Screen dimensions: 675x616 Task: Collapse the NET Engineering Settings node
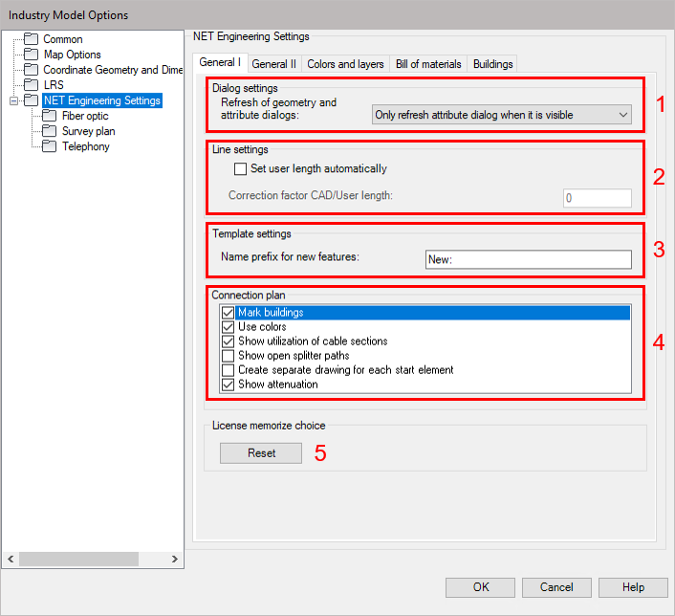pos(13,100)
